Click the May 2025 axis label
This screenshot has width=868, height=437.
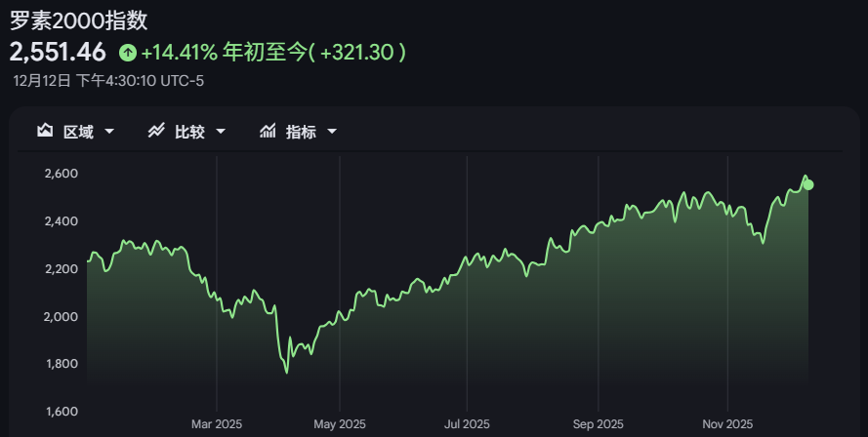coord(340,424)
